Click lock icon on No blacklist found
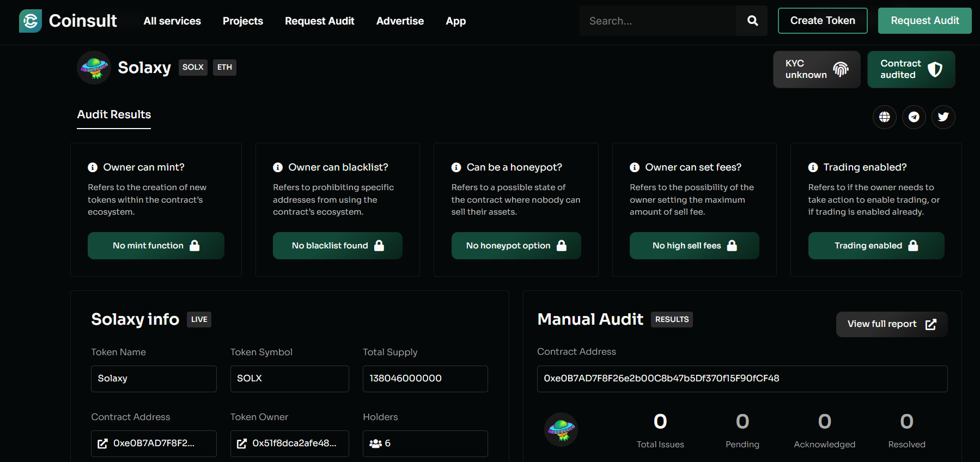Viewport: 980px width, 462px height. [x=379, y=245]
